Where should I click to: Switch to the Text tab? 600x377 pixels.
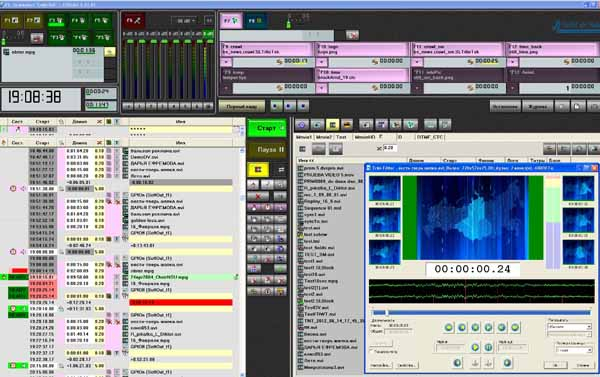pyautogui.click(x=341, y=137)
